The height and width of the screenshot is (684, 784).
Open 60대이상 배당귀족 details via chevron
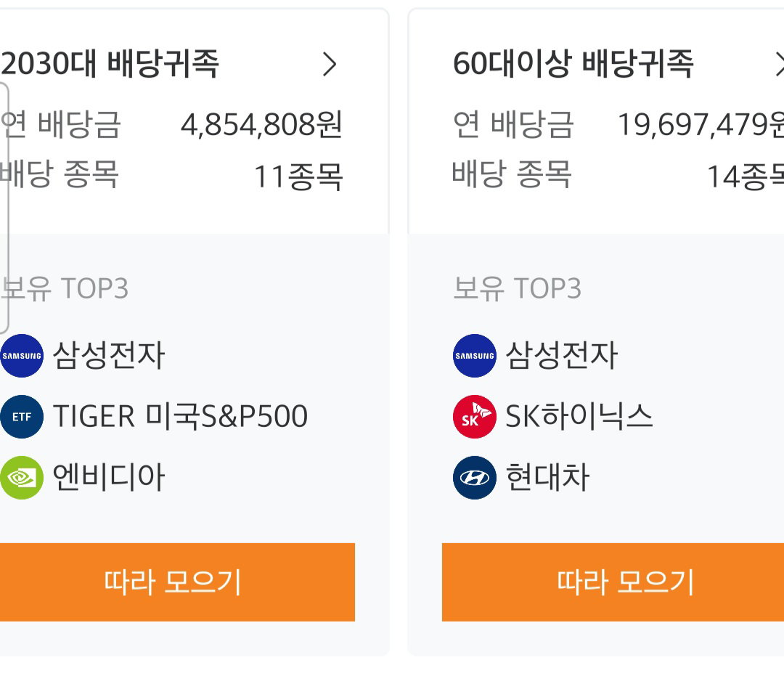(780, 64)
